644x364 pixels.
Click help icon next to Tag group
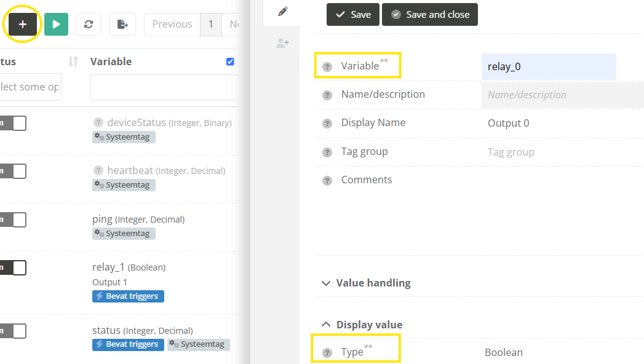(x=327, y=152)
